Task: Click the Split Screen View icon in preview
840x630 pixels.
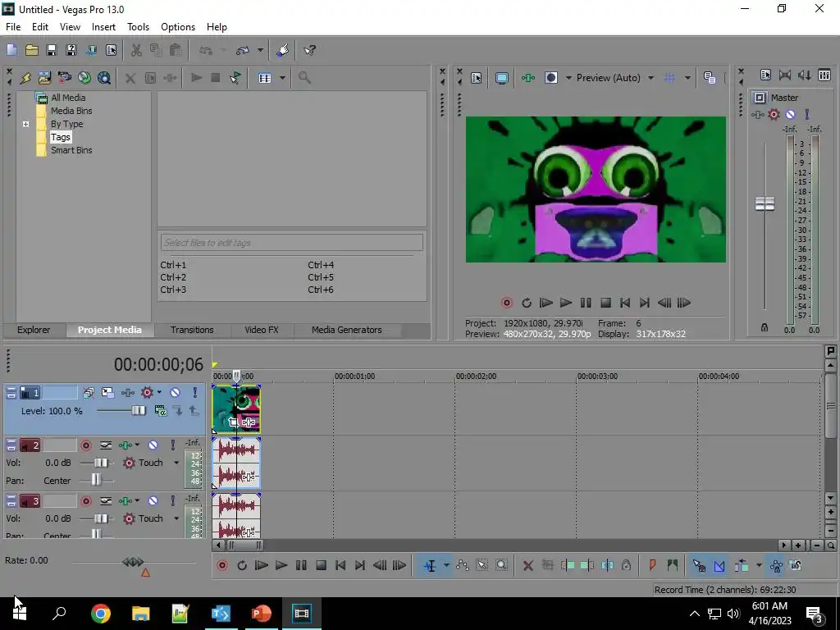Action: pyautogui.click(x=551, y=78)
